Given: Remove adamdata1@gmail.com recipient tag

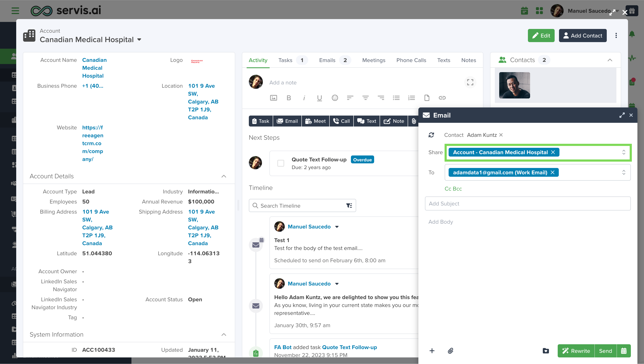Looking at the screenshot, I should click(x=552, y=173).
